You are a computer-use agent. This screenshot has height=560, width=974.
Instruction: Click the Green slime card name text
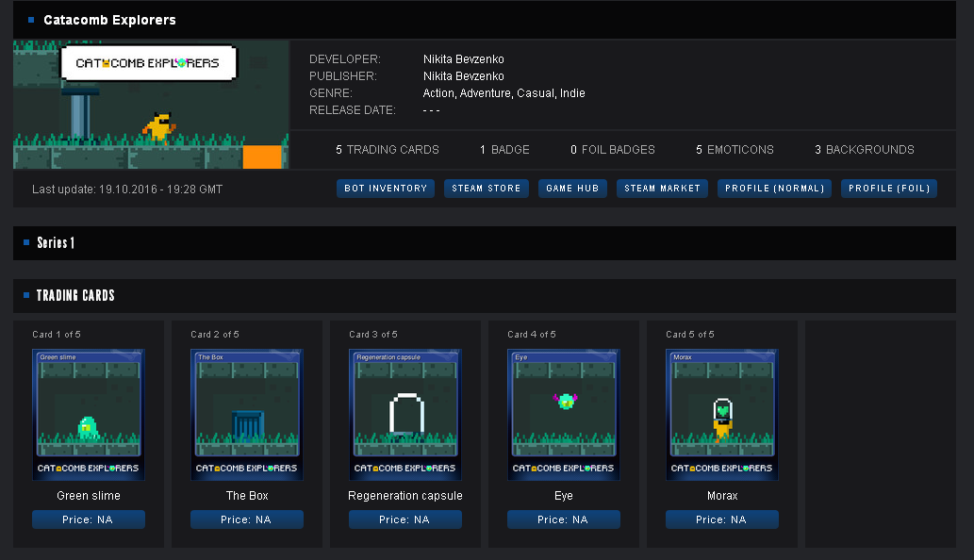[89, 496]
